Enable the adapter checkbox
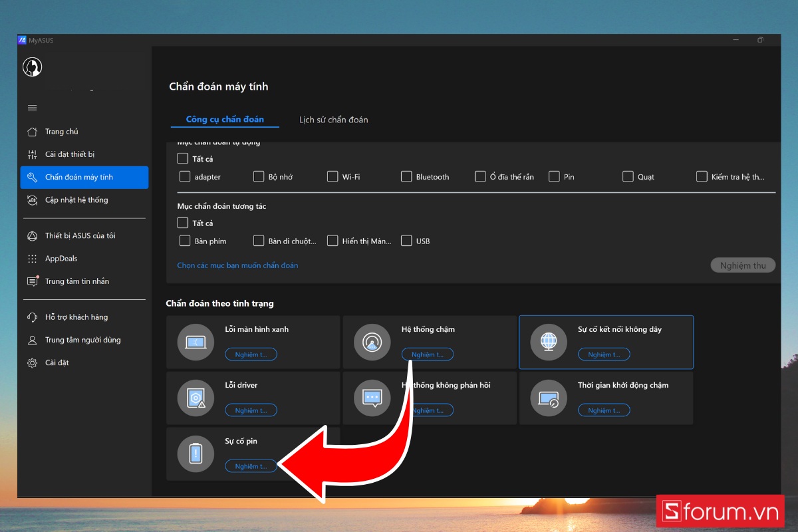Screen dimensions: 798x532 [186, 176]
